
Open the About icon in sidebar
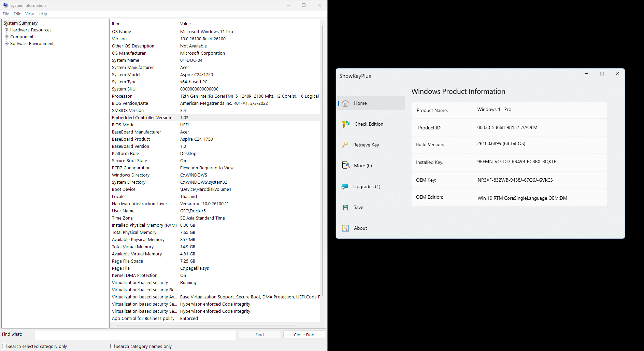pos(345,228)
